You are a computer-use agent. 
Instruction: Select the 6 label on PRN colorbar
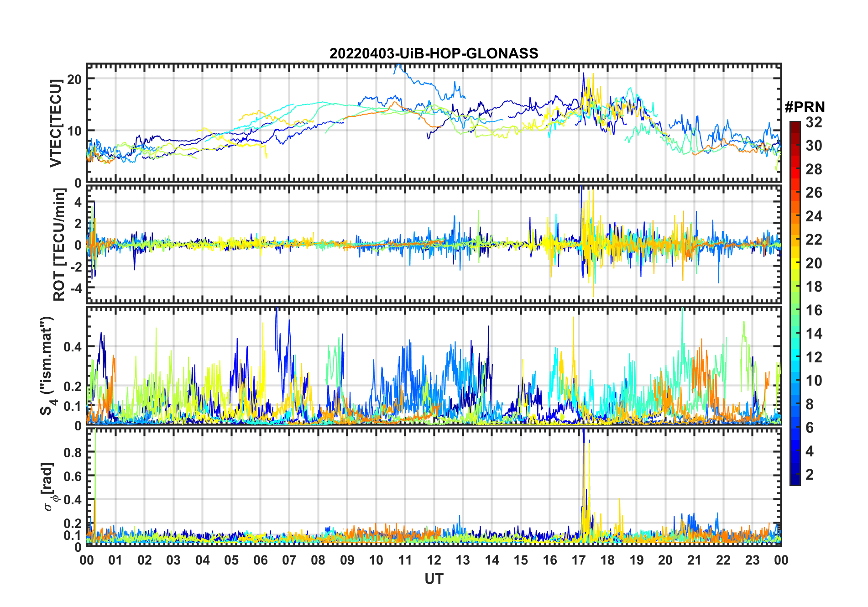[810, 428]
